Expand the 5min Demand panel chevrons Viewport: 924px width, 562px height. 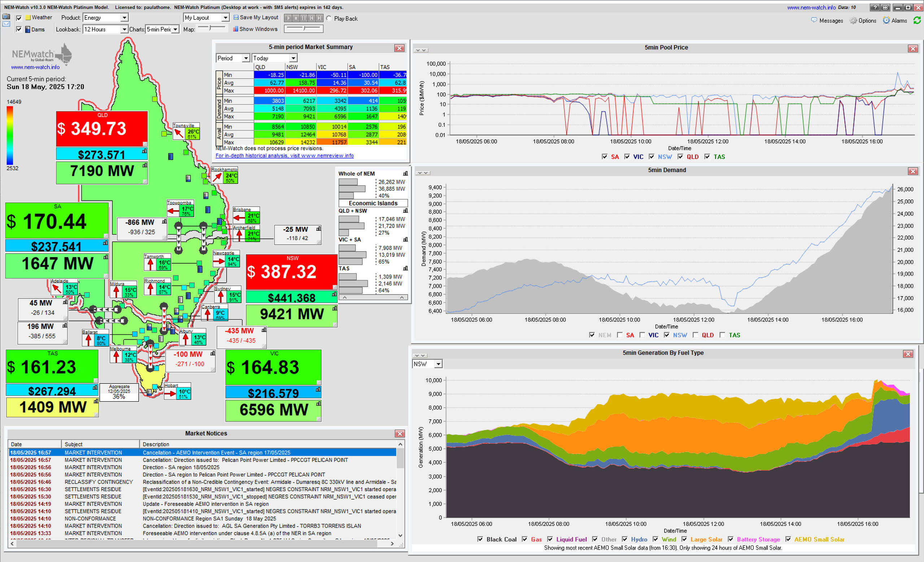tap(423, 173)
